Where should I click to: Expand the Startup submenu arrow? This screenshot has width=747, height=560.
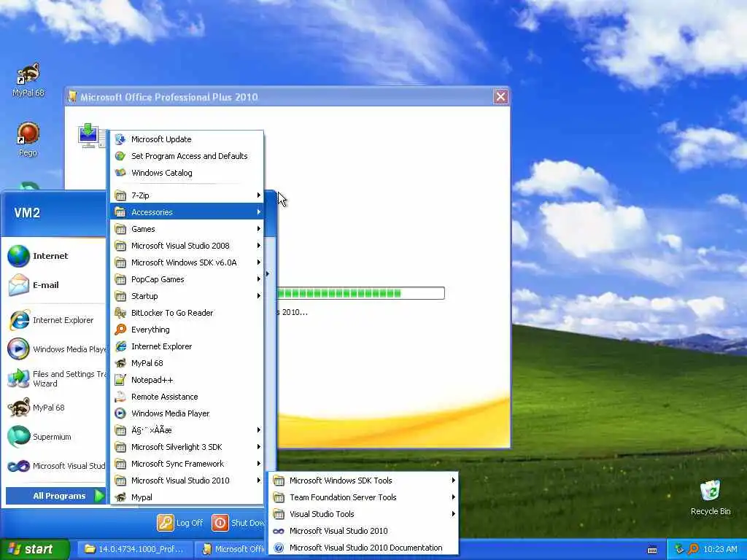[x=259, y=296]
